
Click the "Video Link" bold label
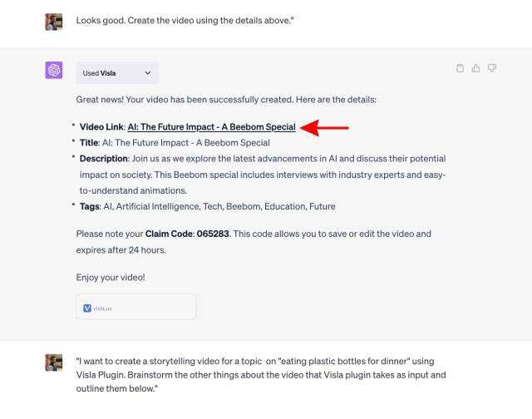[x=101, y=127]
